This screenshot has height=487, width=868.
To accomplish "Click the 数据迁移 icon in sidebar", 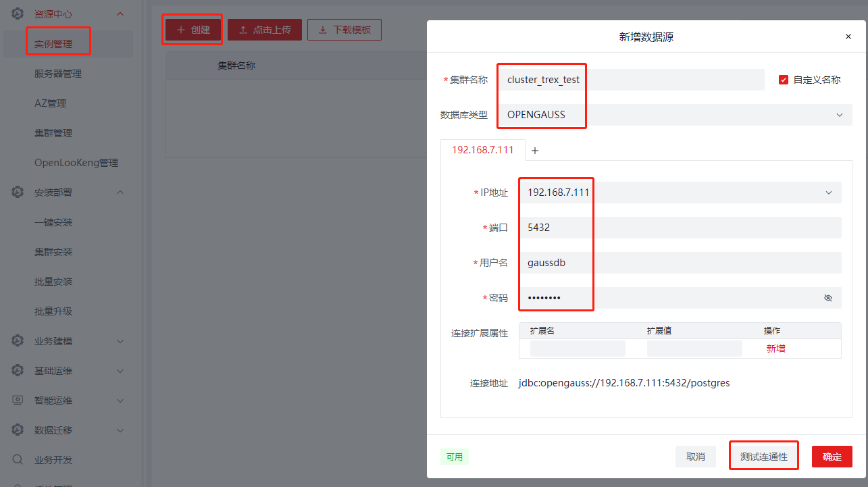I will pyautogui.click(x=16, y=430).
